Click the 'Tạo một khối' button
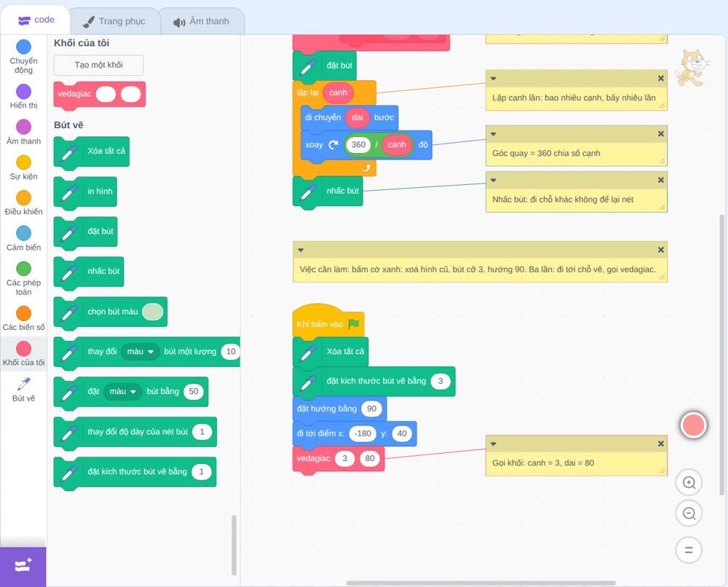The height and width of the screenshot is (587, 728). pyautogui.click(x=99, y=65)
